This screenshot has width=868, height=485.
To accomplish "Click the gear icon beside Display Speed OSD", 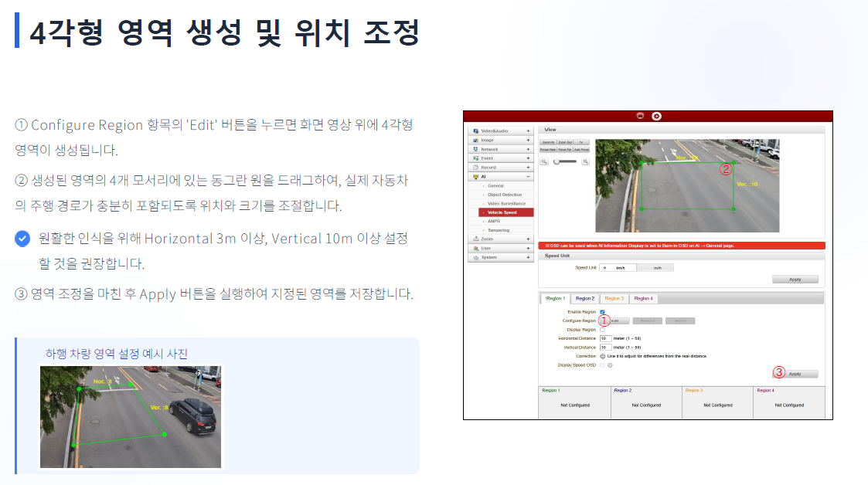I will [x=610, y=365].
